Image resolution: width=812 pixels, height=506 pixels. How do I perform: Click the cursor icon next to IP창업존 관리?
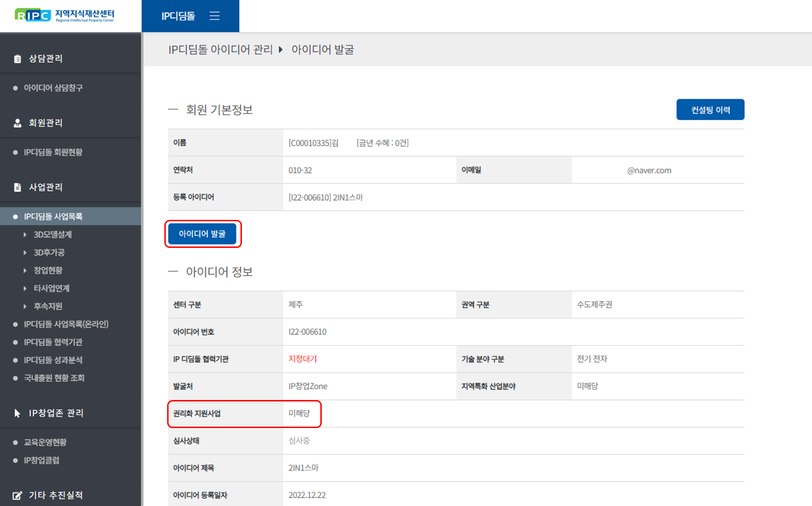point(18,413)
